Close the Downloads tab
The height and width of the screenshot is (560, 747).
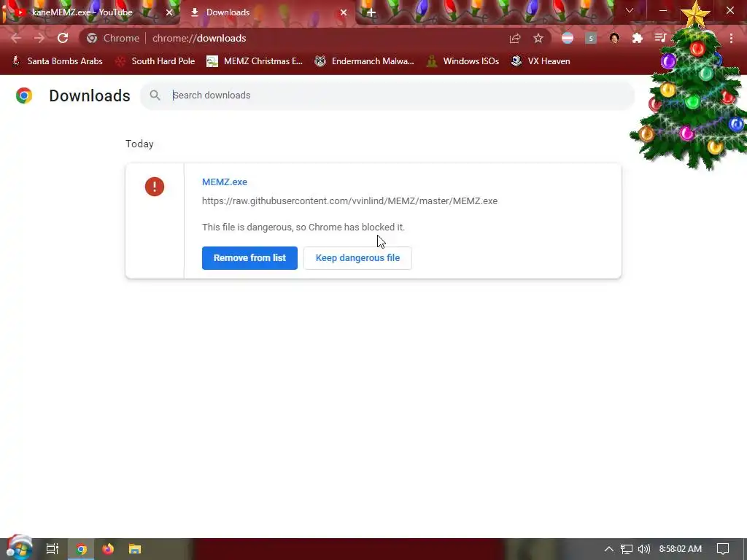344,12
